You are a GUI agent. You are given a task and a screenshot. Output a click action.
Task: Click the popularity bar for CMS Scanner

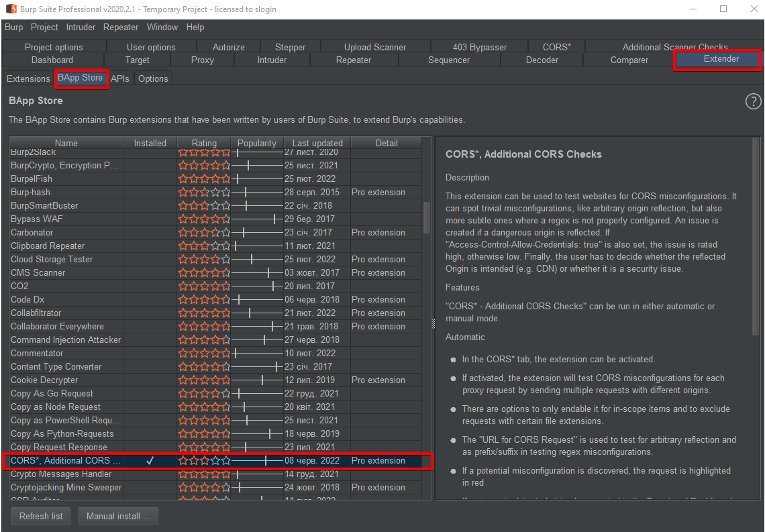coord(257,272)
